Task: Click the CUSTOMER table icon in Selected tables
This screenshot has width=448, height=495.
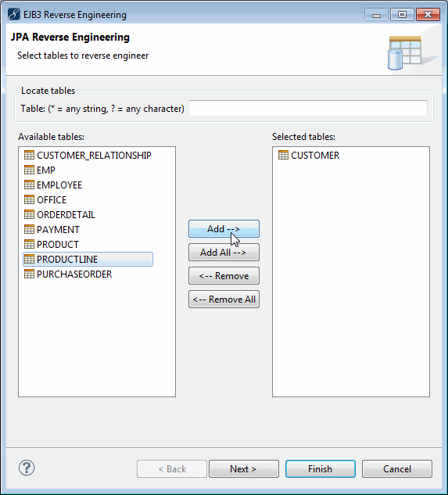Action: (283, 155)
